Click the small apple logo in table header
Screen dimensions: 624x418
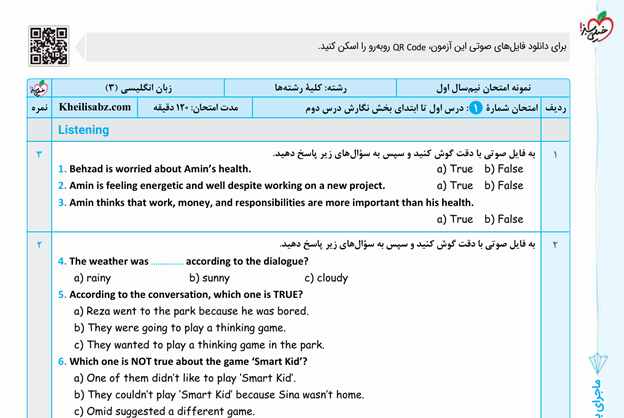(x=39, y=88)
